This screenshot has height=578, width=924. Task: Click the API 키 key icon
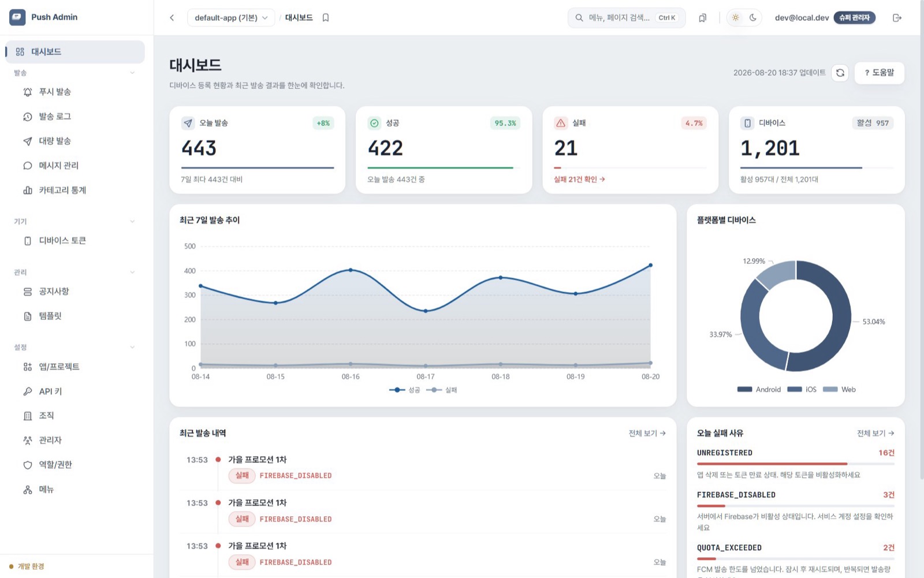click(28, 391)
